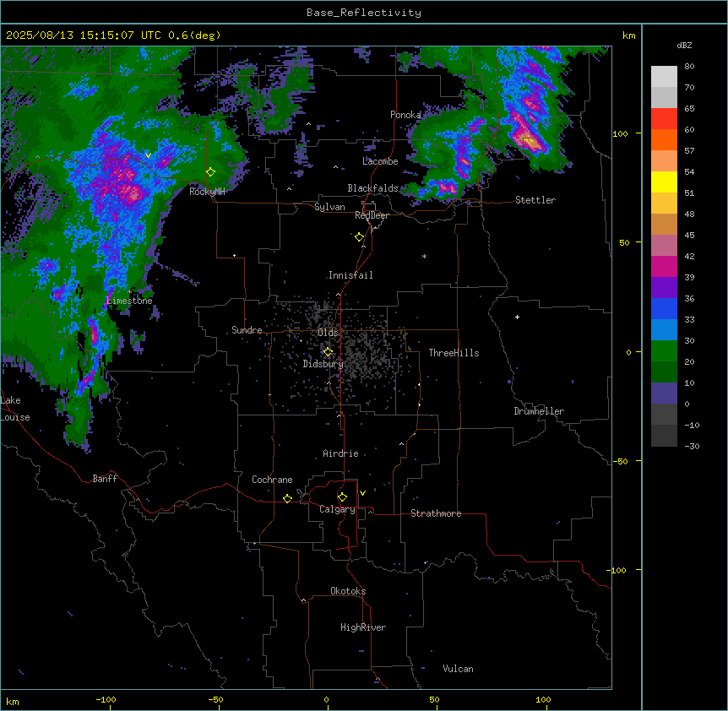Click the HighRiver label
This screenshot has width=728, height=711.
[363, 627]
